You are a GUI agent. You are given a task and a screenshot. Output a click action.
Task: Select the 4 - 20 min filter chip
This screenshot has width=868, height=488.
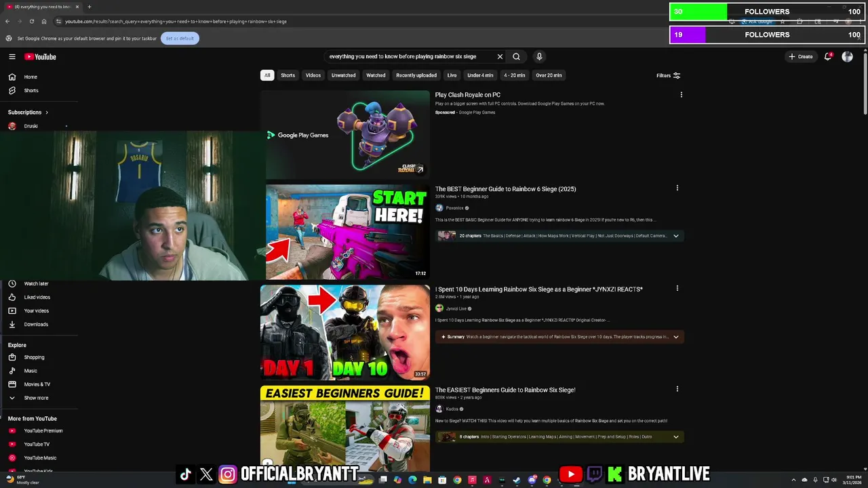click(x=515, y=75)
